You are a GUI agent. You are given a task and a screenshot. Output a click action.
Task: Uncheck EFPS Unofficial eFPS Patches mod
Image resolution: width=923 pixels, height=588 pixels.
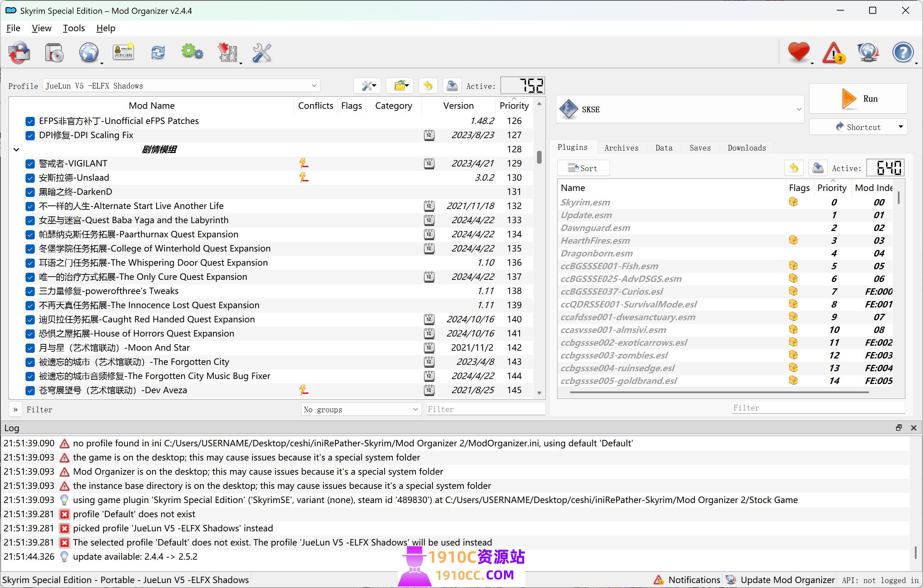(30, 121)
